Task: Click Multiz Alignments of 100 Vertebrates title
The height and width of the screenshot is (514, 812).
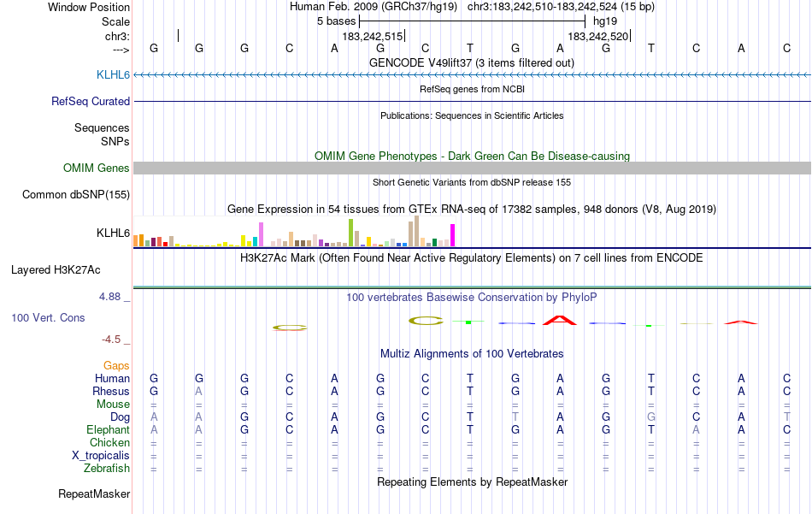Action: [x=472, y=354]
